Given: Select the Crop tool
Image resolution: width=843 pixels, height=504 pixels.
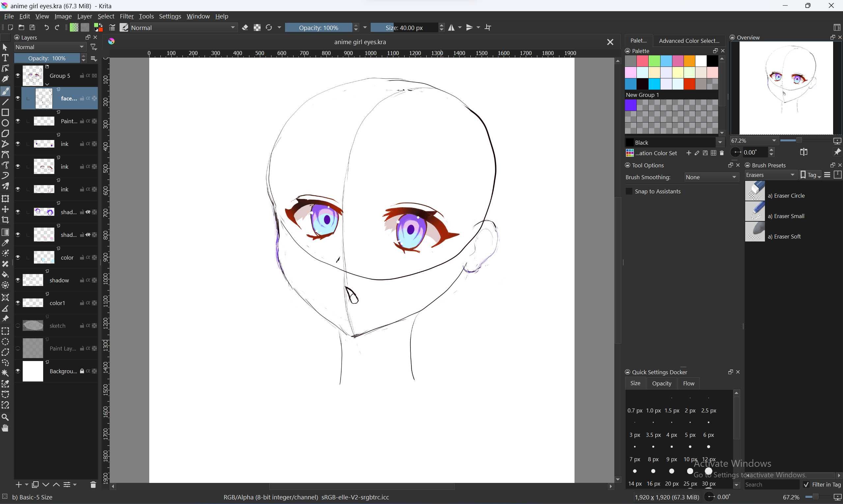Looking at the screenshot, I should [5, 220].
